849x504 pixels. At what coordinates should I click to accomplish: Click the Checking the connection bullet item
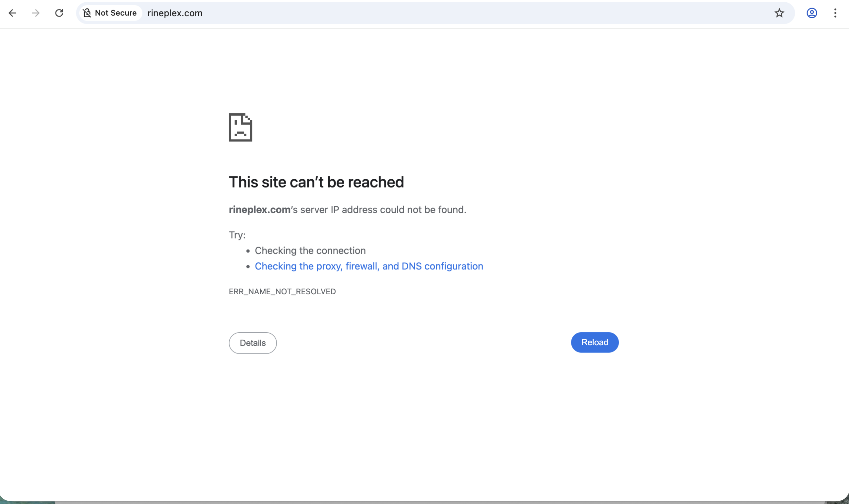(310, 251)
